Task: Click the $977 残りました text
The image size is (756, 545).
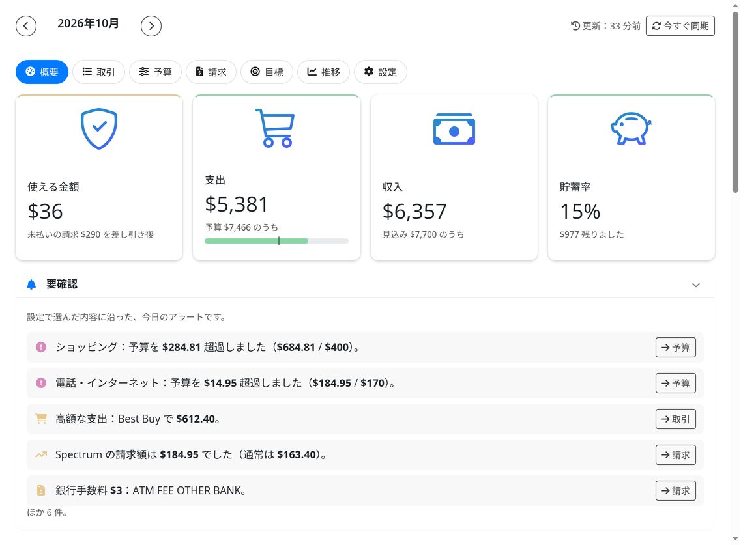Action: point(592,234)
